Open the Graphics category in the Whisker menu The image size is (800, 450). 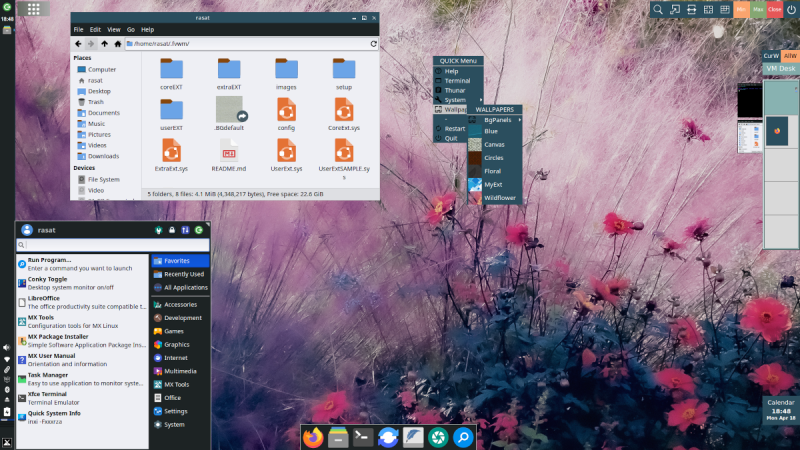click(180, 345)
